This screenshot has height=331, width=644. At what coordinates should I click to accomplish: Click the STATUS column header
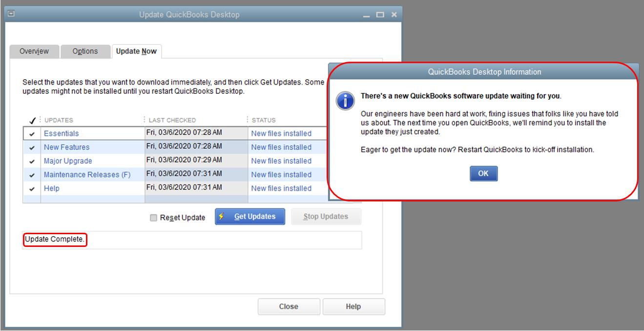264,120
